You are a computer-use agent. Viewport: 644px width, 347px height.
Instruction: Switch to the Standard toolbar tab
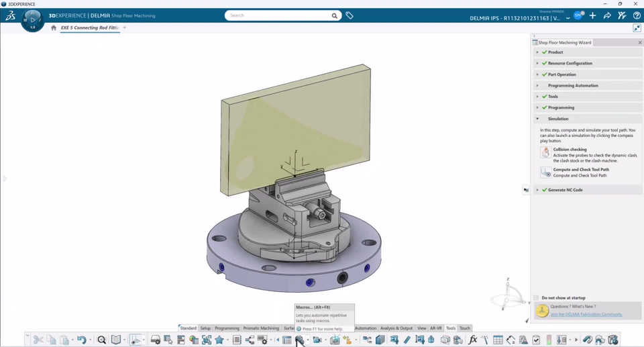click(188, 328)
